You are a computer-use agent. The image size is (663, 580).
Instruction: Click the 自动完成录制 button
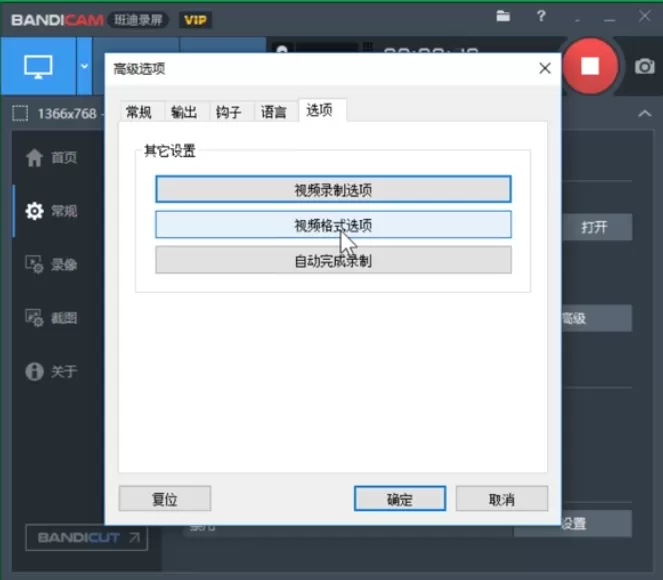point(333,260)
